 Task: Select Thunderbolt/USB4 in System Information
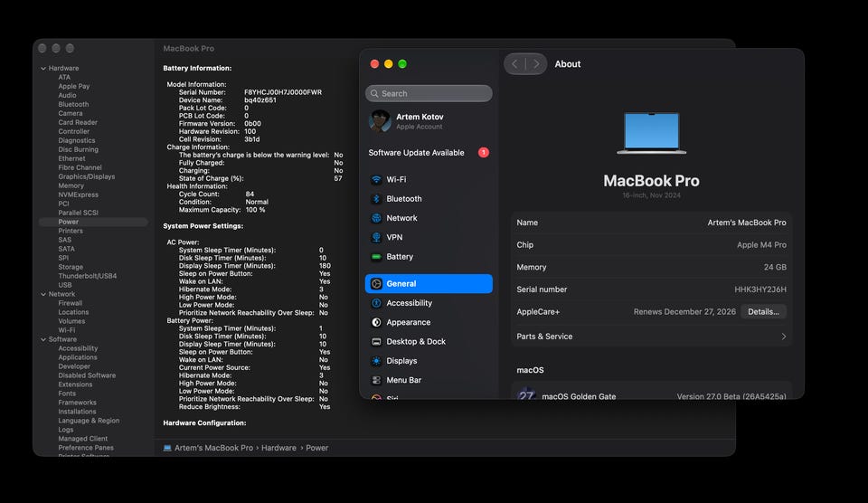(x=88, y=276)
